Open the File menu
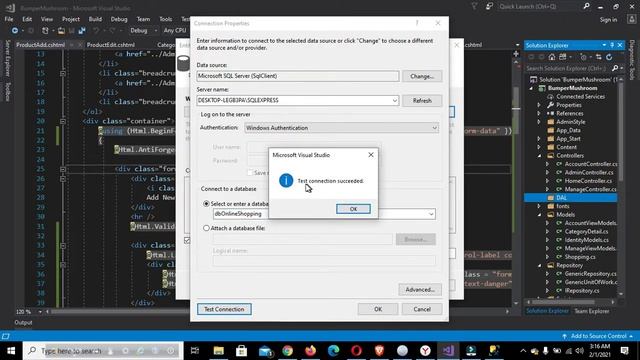This screenshot has width=640, height=360. [x=9, y=19]
